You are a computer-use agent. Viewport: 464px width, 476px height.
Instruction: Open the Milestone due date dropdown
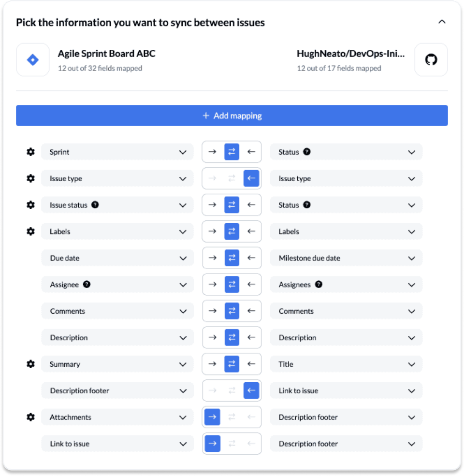pos(412,258)
